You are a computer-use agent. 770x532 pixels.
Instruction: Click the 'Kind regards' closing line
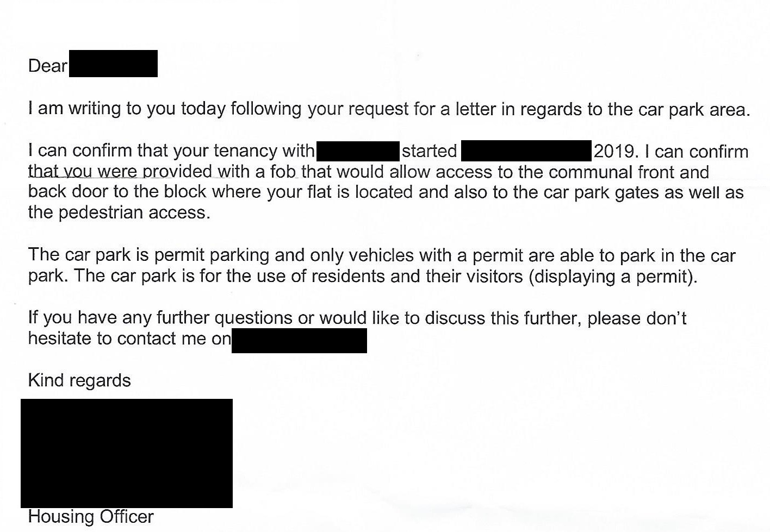pos(79,380)
